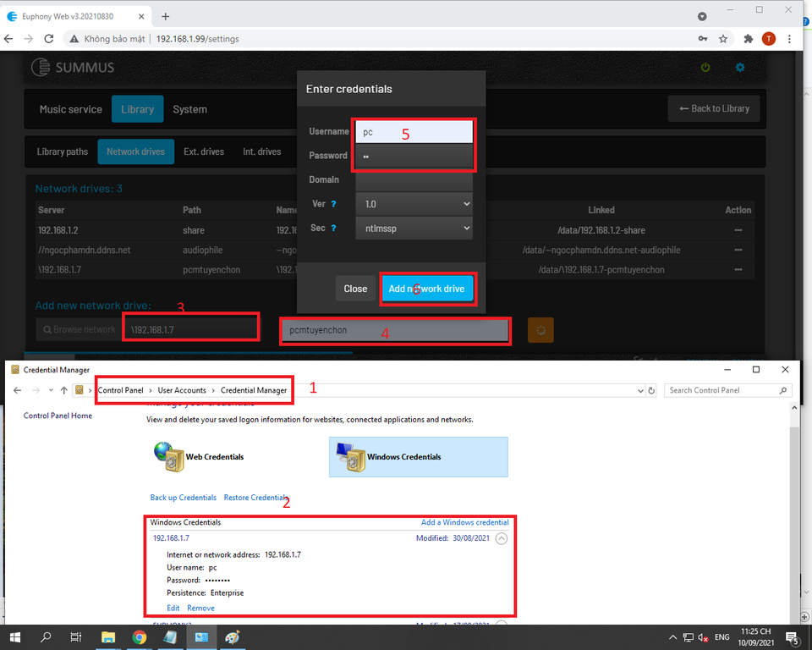Click Search Control Panel box

point(728,390)
